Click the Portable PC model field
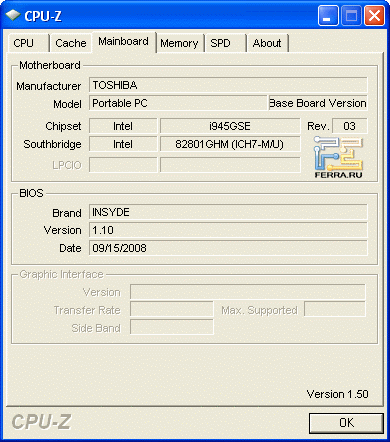Screen dimensions: 390x442 (178, 103)
